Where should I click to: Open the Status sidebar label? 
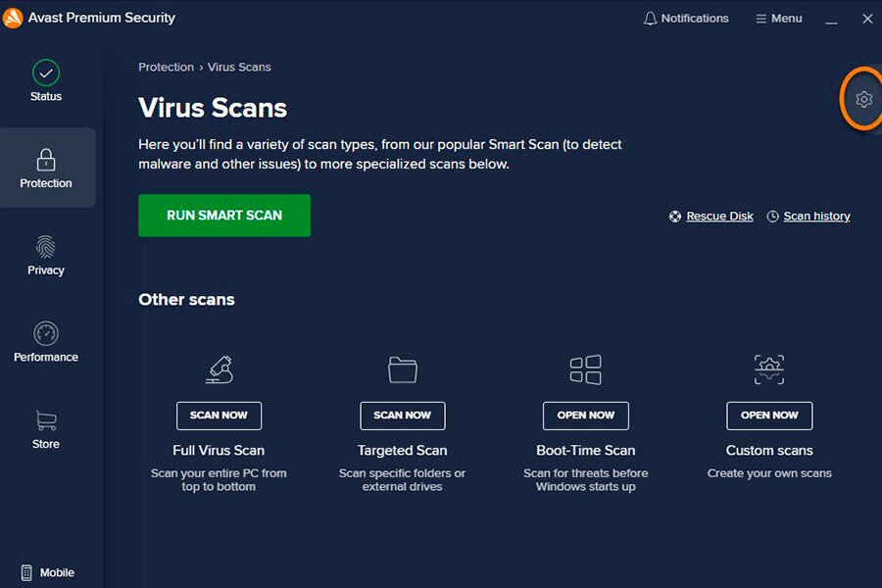(x=46, y=96)
